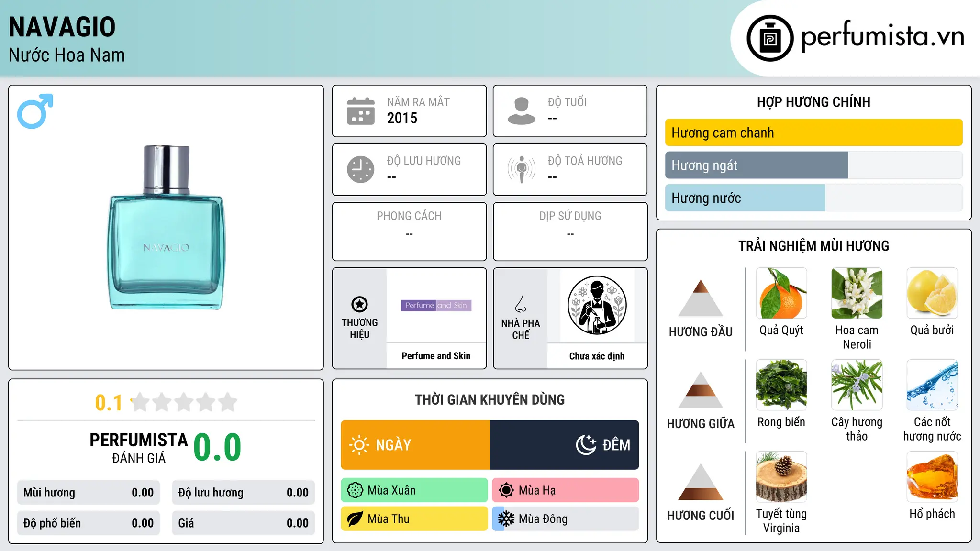The width and height of the screenshot is (980, 551).
Task: Click the nose icon above Nhà pha chế
Action: pos(521,304)
